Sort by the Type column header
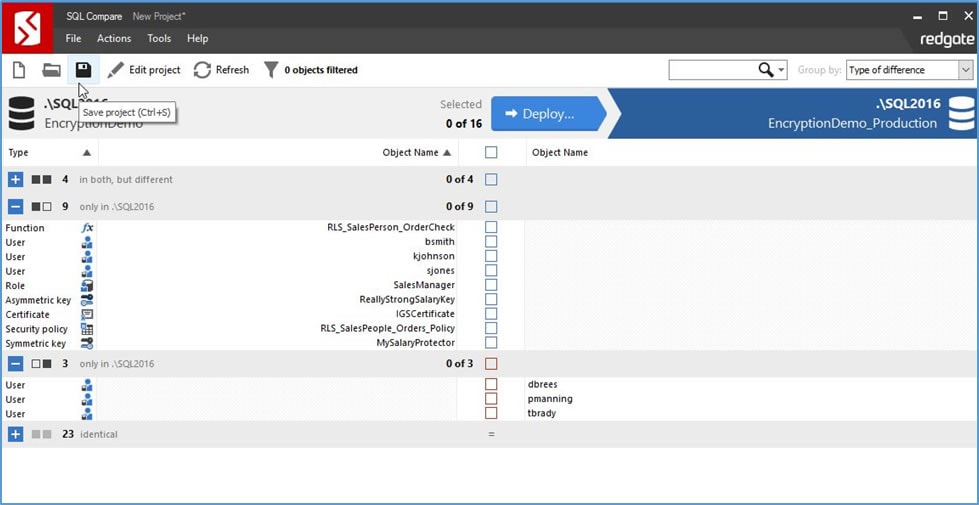Screen dimensions: 979x505 (49, 152)
